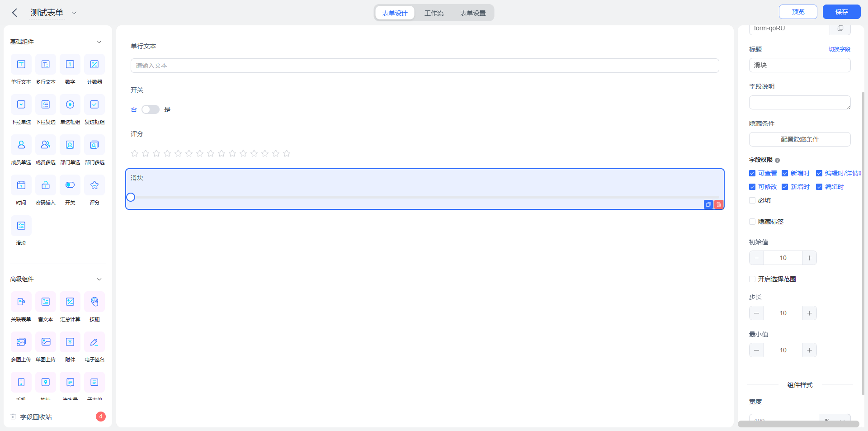Select the 按钮 advanced component
Screen dimensions: 868x431
[x=94, y=302]
